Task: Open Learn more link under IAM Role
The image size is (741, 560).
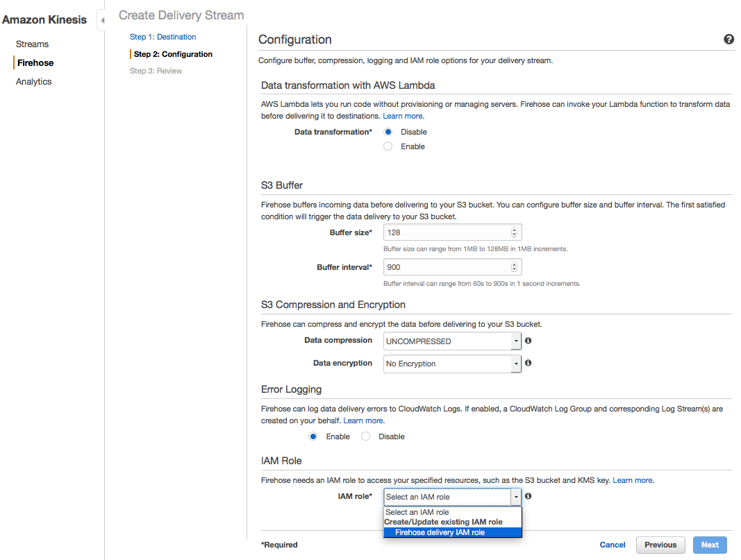Action: tap(632, 480)
